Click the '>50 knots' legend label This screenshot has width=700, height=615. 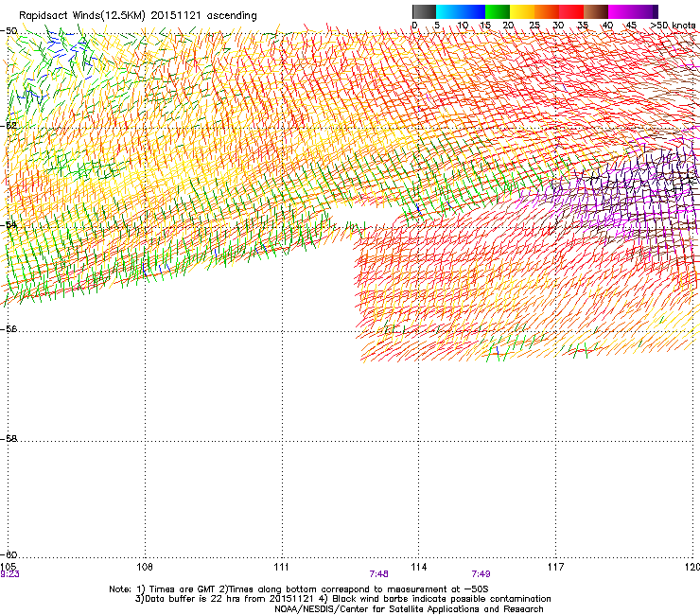click(674, 26)
